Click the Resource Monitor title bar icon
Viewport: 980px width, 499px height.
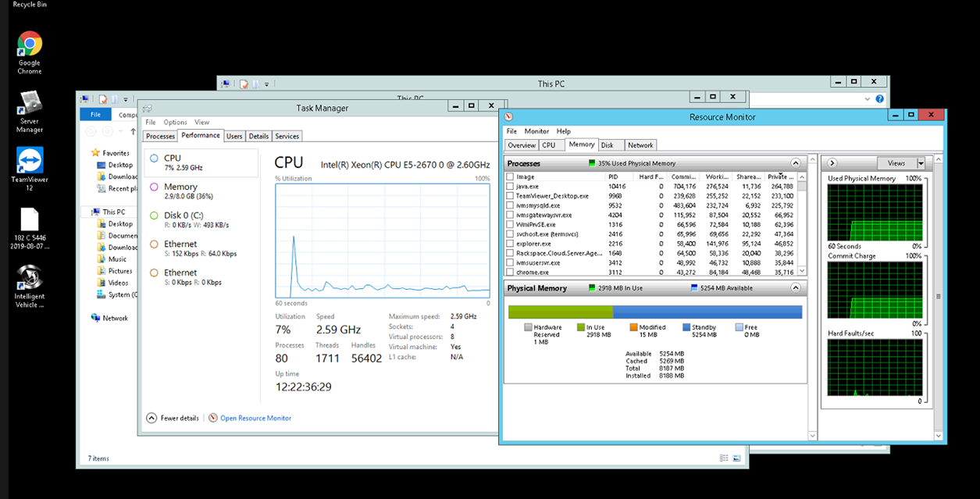click(x=509, y=117)
